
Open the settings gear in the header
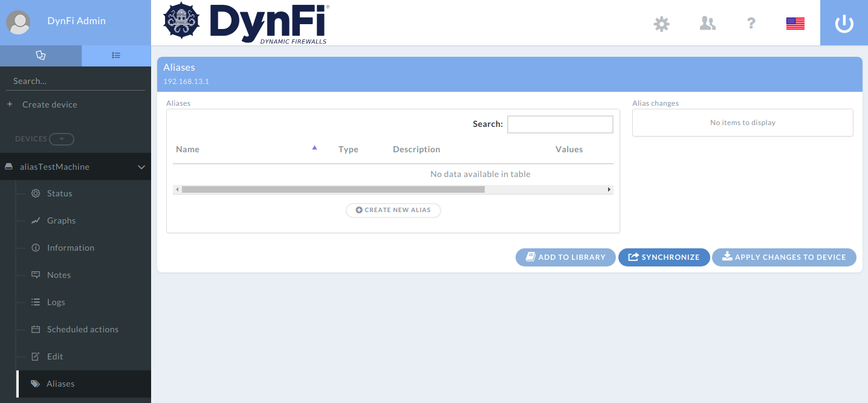[662, 24]
